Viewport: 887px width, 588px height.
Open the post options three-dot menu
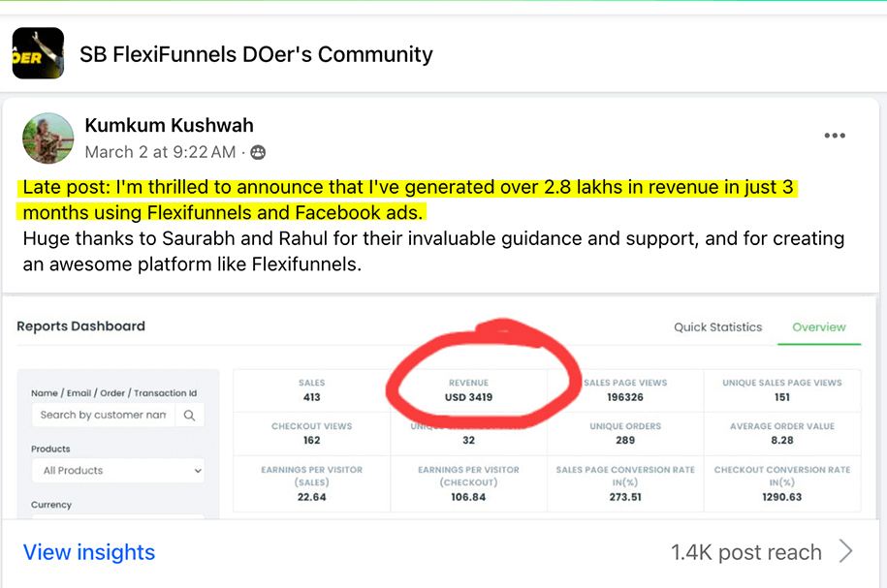tap(835, 136)
